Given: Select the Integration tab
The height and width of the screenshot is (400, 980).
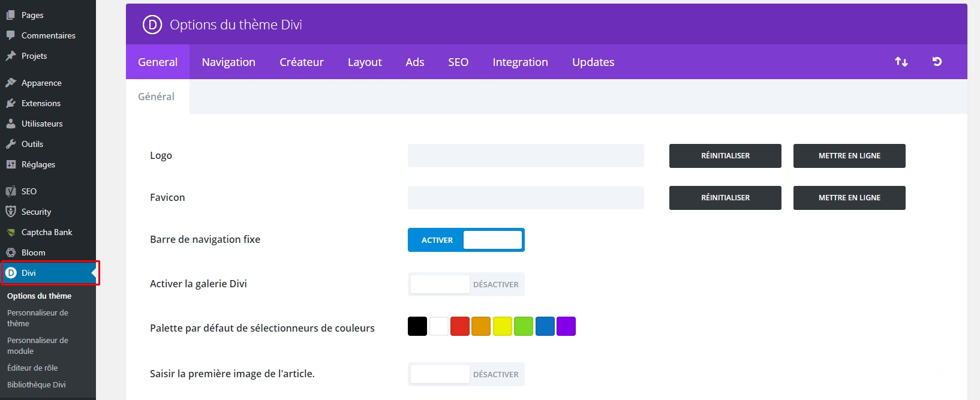Looking at the screenshot, I should (x=521, y=62).
